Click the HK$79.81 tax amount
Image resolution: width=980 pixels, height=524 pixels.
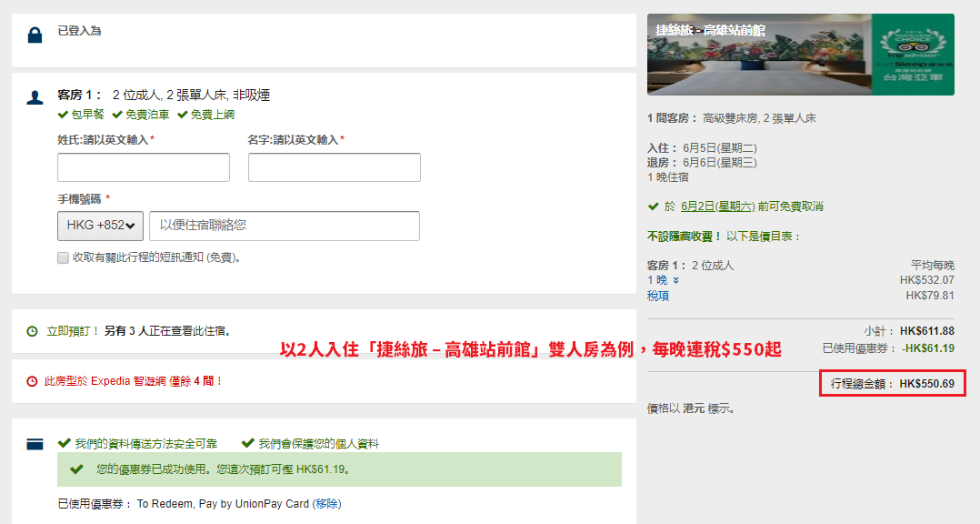tap(930, 296)
